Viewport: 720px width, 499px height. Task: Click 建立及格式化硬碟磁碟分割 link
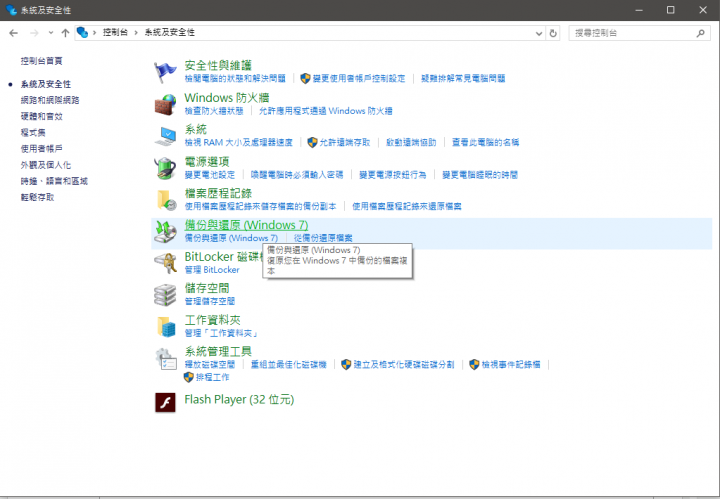tap(404, 364)
